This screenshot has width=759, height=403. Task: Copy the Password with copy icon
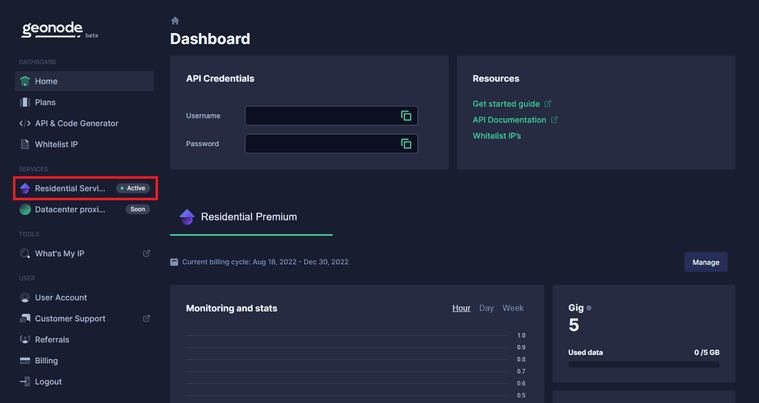click(x=406, y=144)
